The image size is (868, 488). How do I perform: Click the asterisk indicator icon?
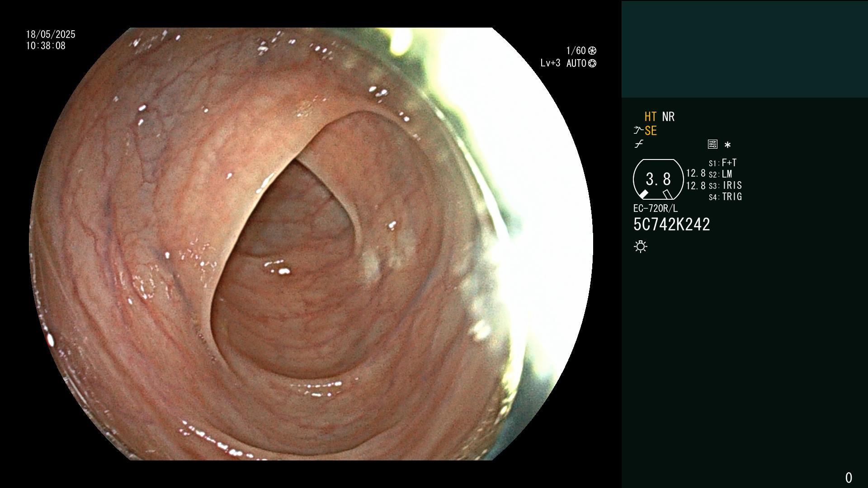pyautogui.click(x=727, y=145)
